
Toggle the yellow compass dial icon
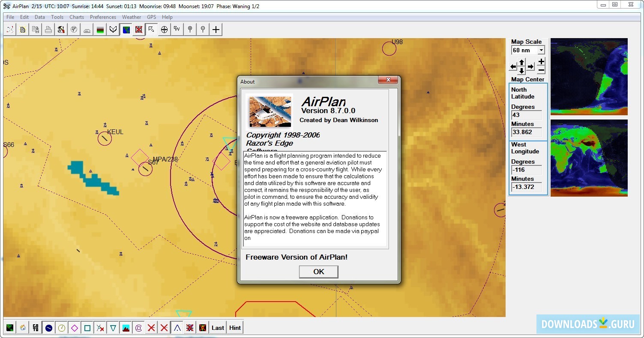(x=61, y=328)
